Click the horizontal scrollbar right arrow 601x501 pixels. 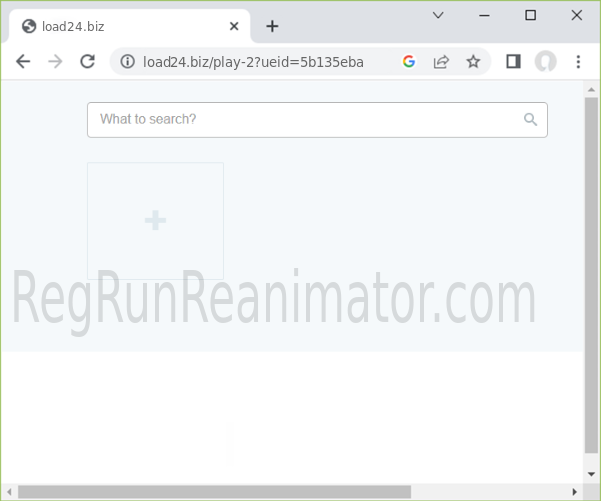point(574,491)
